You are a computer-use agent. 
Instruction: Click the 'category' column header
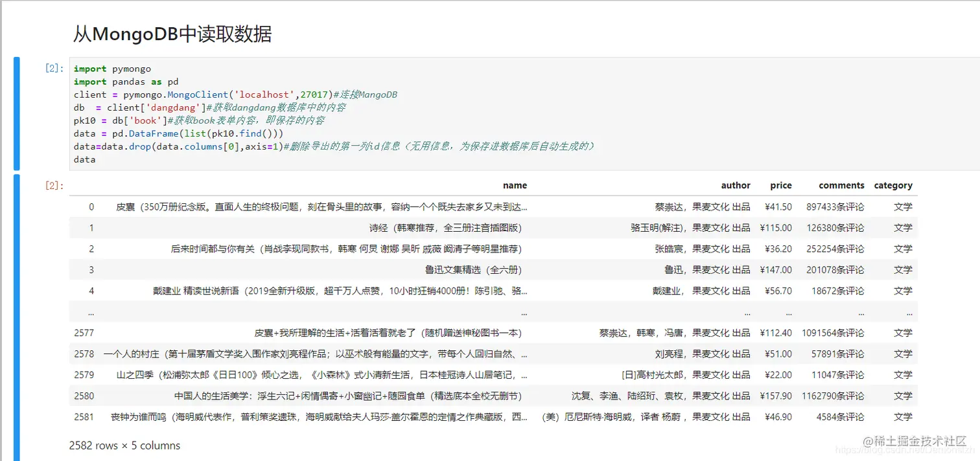(893, 185)
